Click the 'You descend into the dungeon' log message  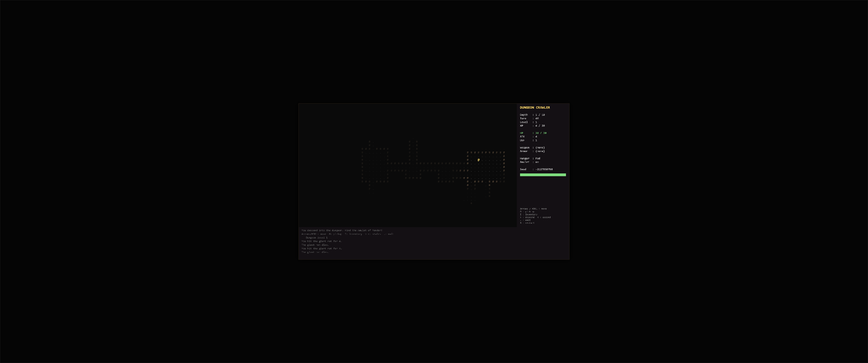[x=342, y=230]
